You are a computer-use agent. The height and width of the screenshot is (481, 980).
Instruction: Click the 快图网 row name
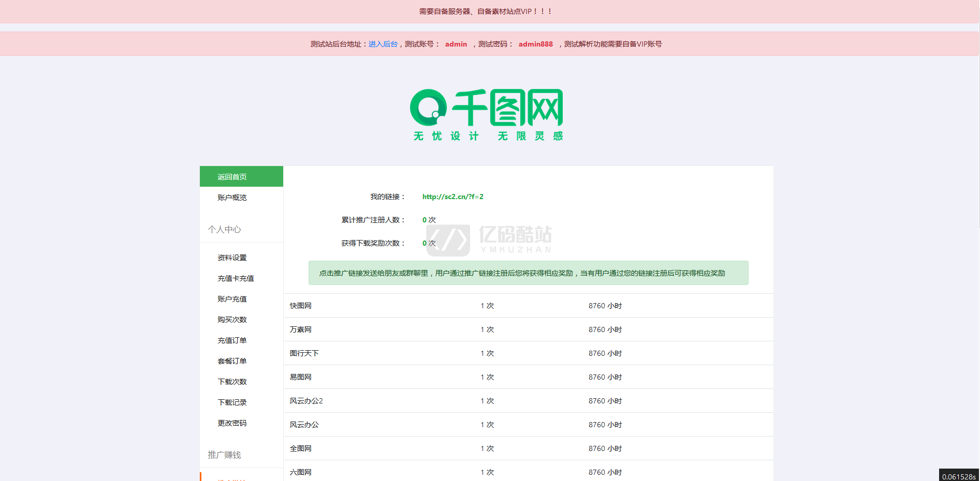(301, 306)
